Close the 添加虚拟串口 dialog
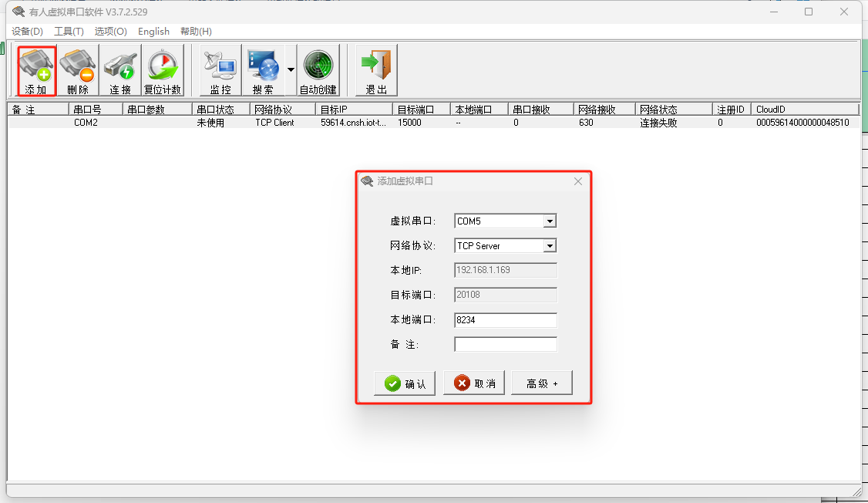Viewport: 868px width, 503px height. coord(578,181)
